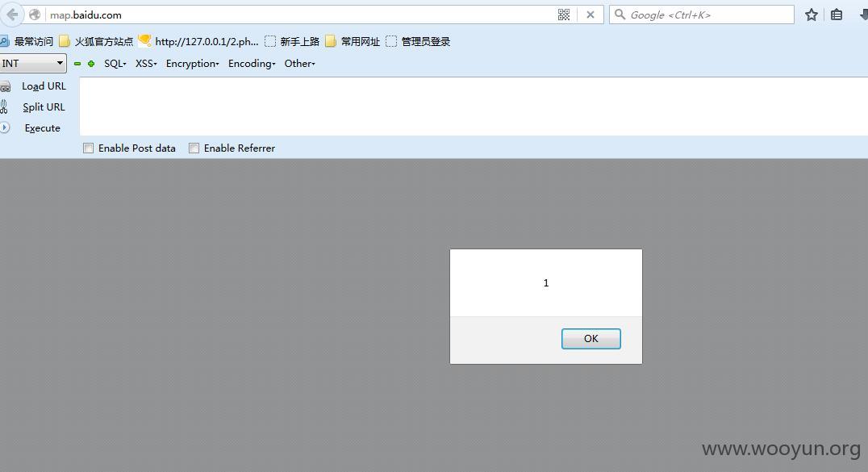Enable Post data checkbox
Screen dimensions: 868x472
pyautogui.click(x=89, y=148)
